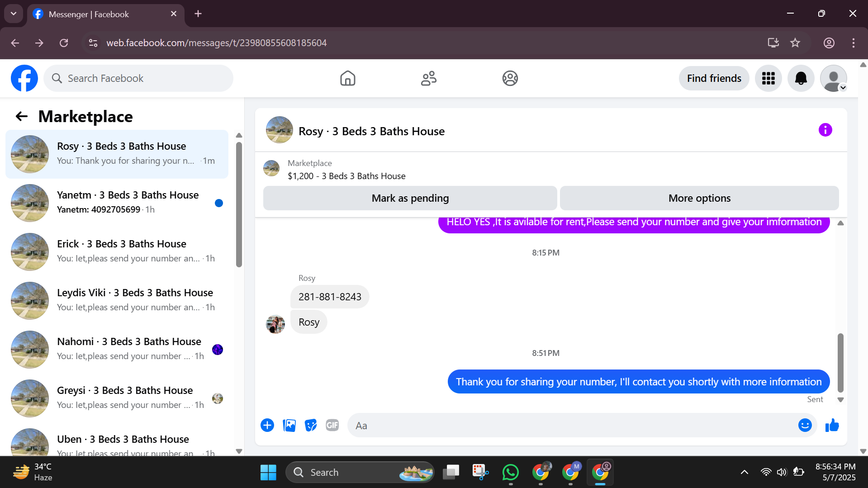The height and width of the screenshot is (488, 868).
Task: Show hidden system tray icons chevron
Action: (744, 473)
